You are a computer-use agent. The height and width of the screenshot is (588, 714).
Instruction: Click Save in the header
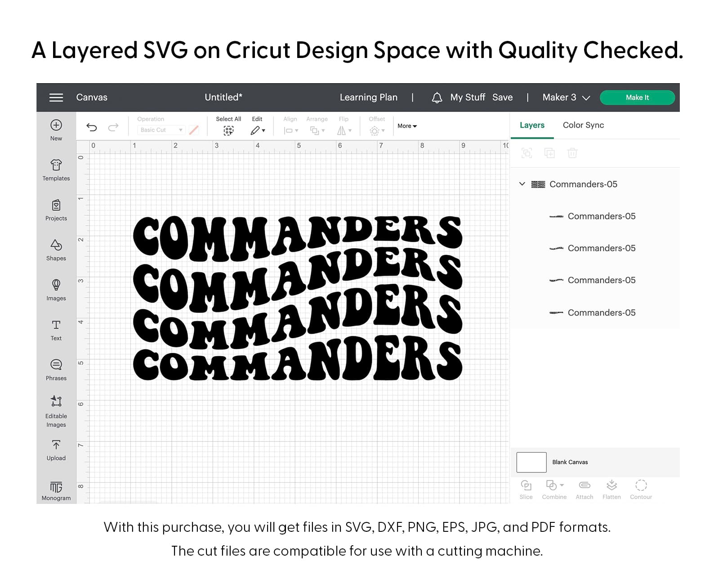click(x=502, y=98)
